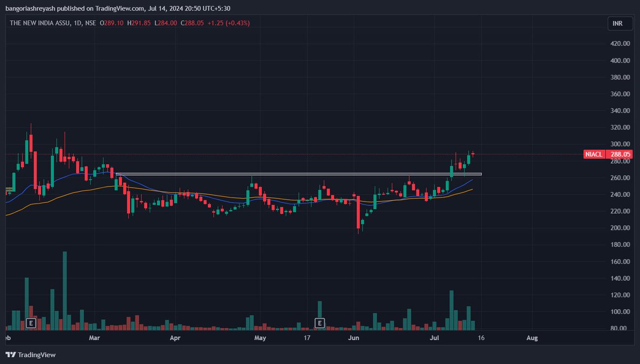The width and height of the screenshot is (640, 364).
Task: Click the high value H291.85
Action: (x=139, y=23)
